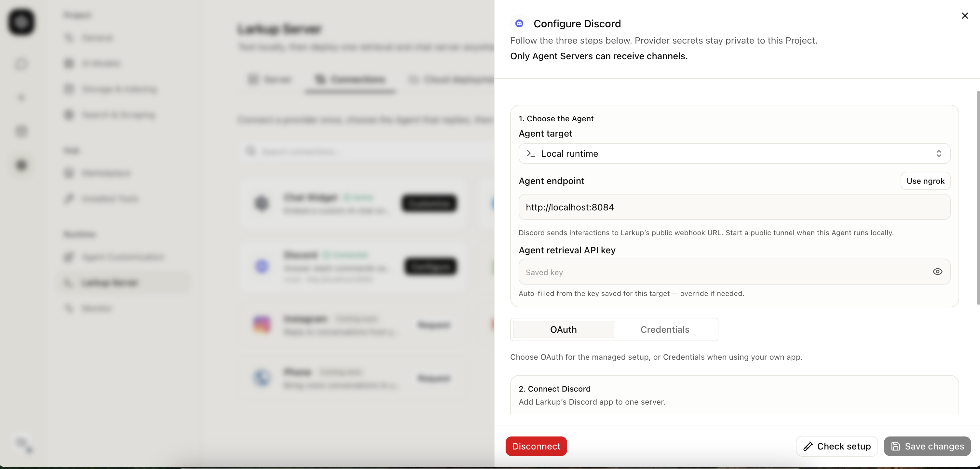The width and height of the screenshot is (980, 469).
Task: Click the 'Only Agent Servers can receive channels.' text
Action: [599, 56]
